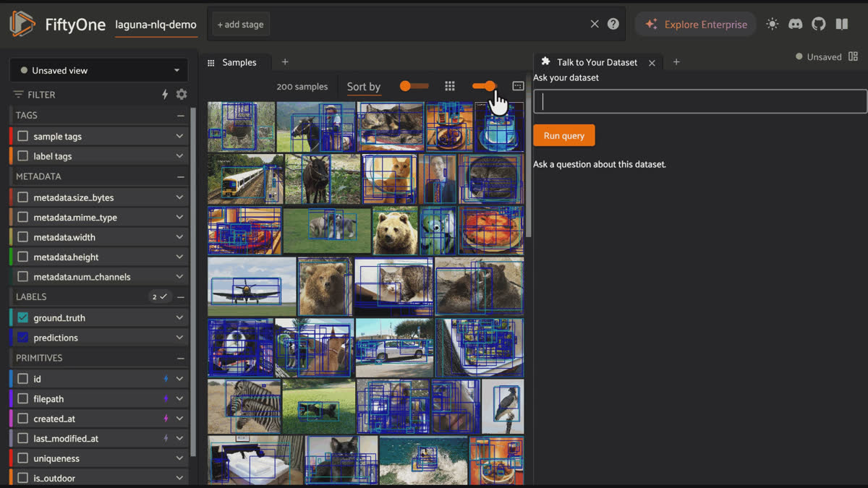This screenshot has height=488, width=868.
Task: Expand the uniqueness field chevron
Action: [179, 458]
